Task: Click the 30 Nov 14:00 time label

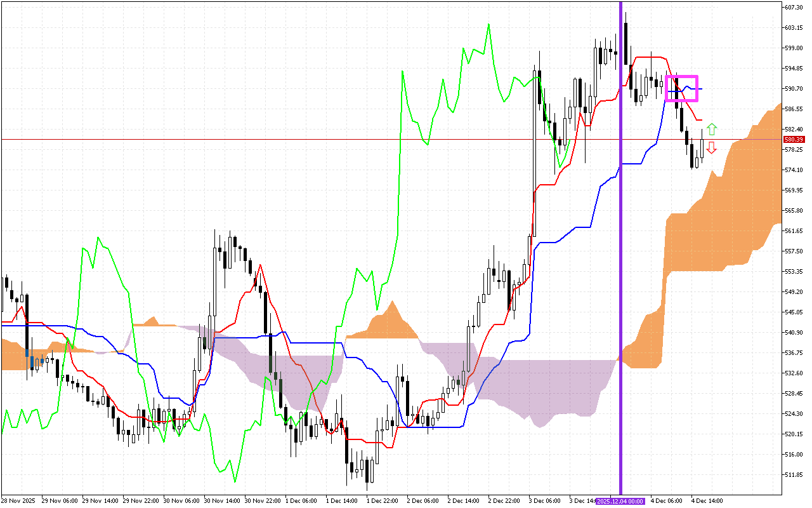Action: coord(222,501)
